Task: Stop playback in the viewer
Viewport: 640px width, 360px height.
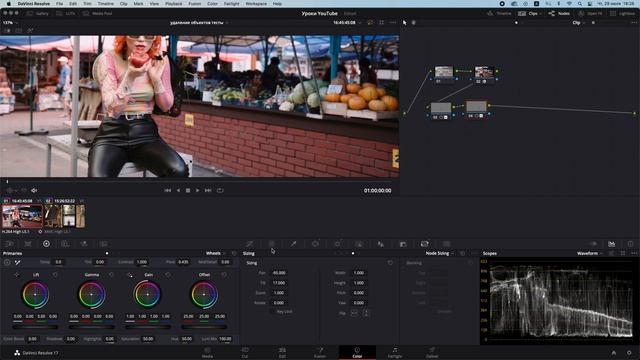Action: [x=188, y=190]
